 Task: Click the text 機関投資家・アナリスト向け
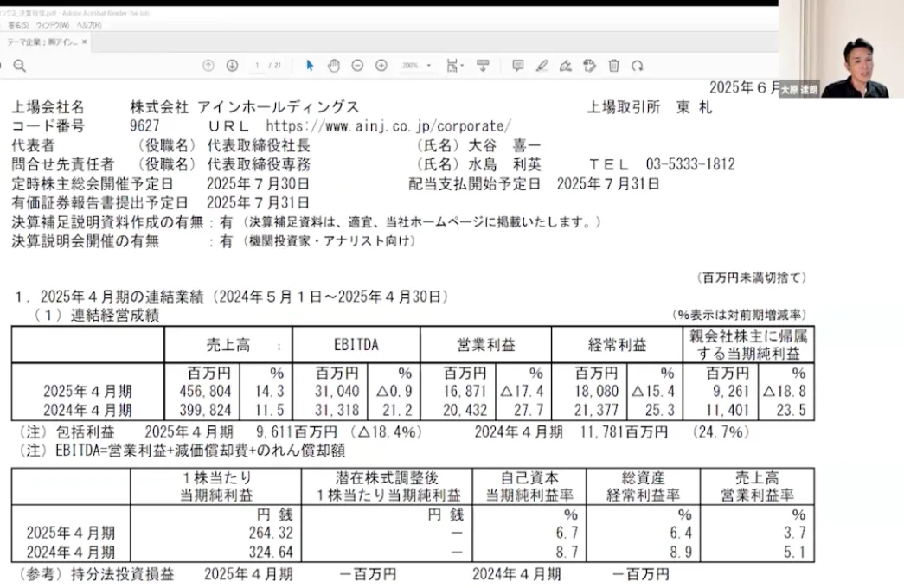(329, 241)
